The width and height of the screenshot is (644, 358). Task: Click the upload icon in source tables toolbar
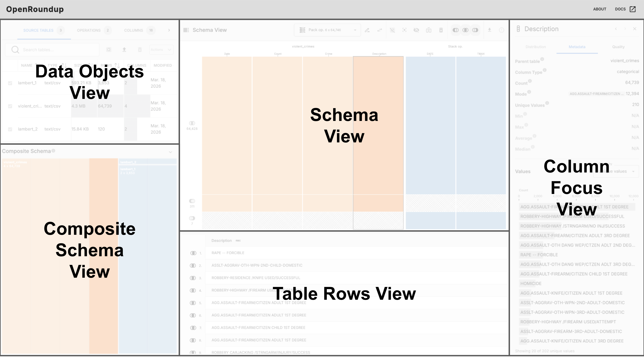point(124,50)
